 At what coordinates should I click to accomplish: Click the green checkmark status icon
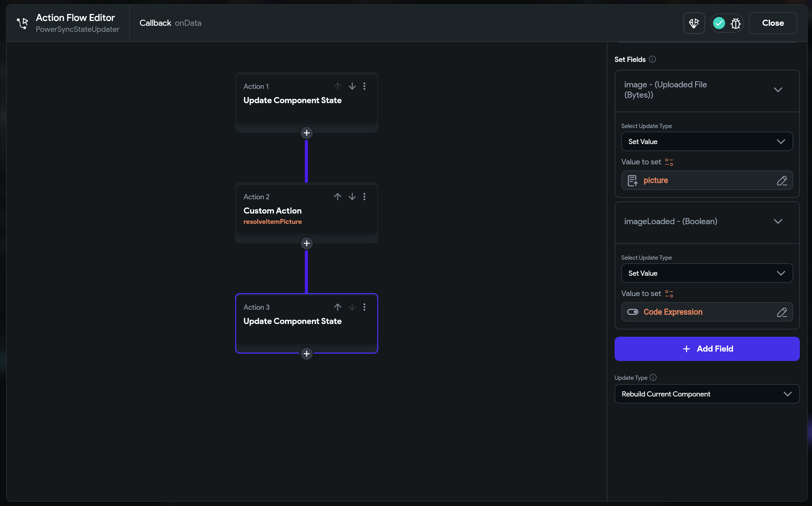[x=718, y=23]
